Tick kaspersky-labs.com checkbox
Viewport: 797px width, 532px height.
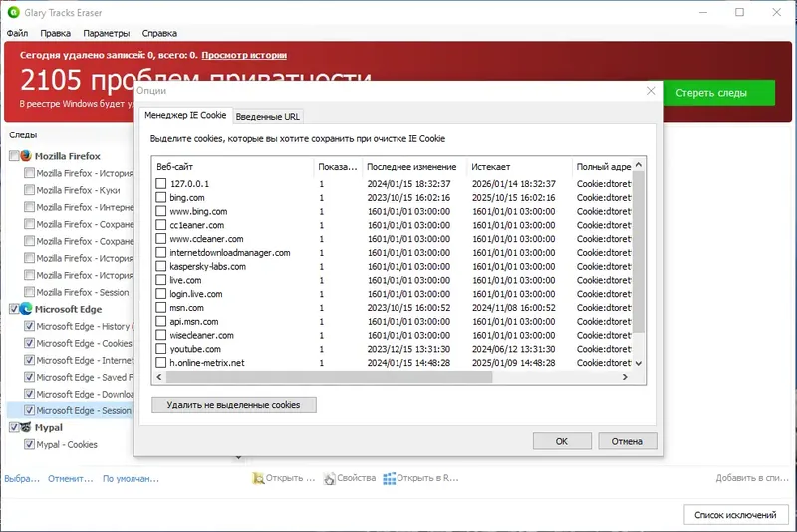[x=161, y=266]
